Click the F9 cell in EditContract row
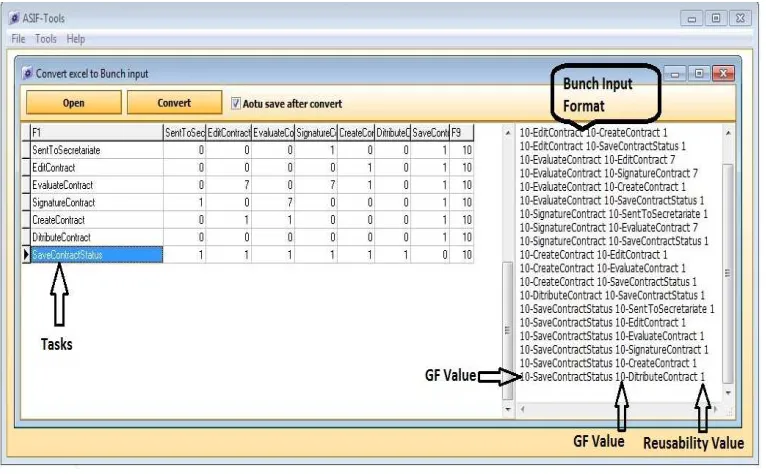 (x=461, y=168)
